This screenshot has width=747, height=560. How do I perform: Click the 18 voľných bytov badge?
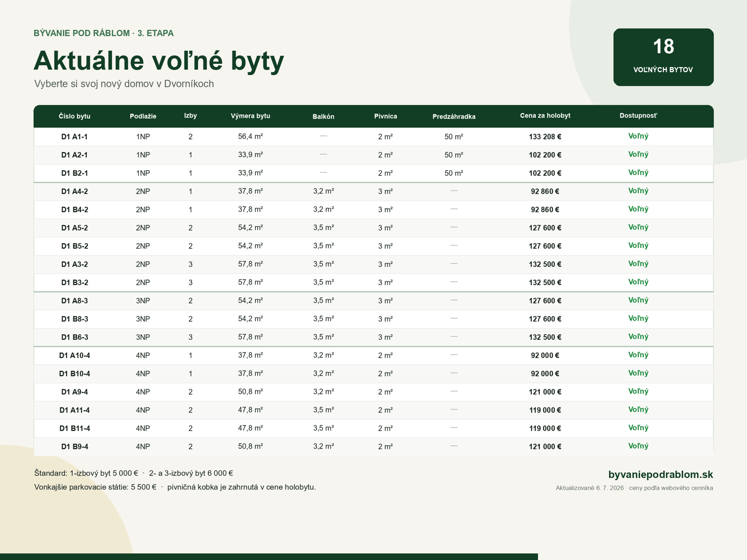pyautogui.click(x=663, y=57)
